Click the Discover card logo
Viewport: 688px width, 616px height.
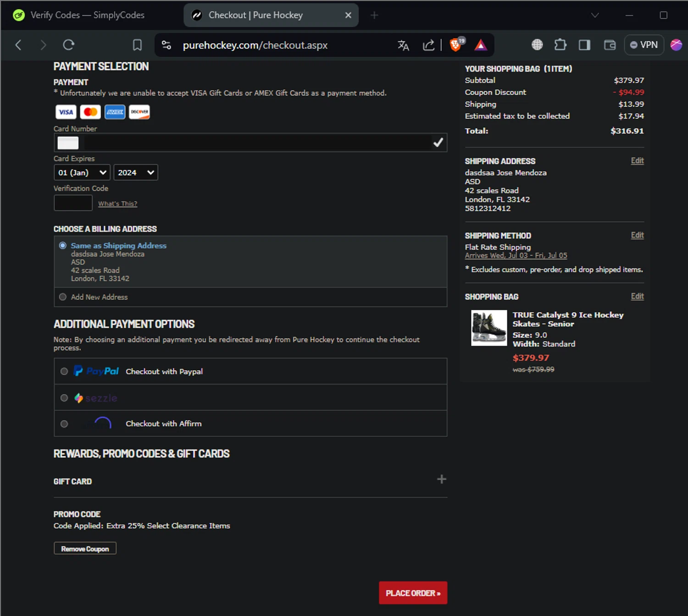point(139,112)
